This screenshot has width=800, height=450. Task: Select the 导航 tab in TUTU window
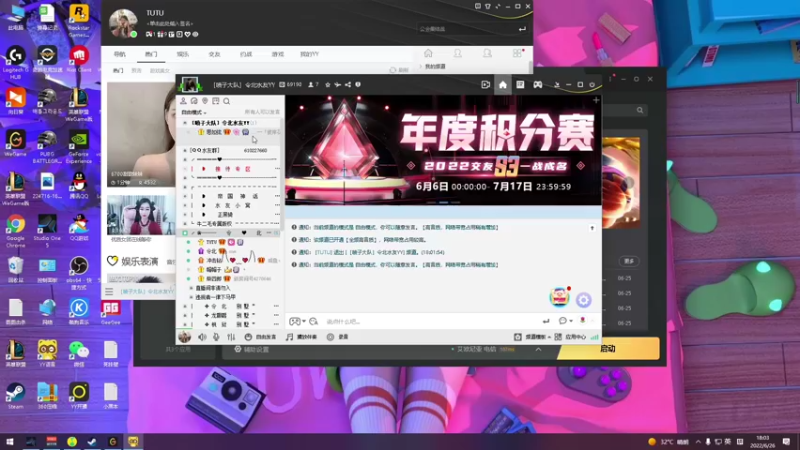[119, 54]
